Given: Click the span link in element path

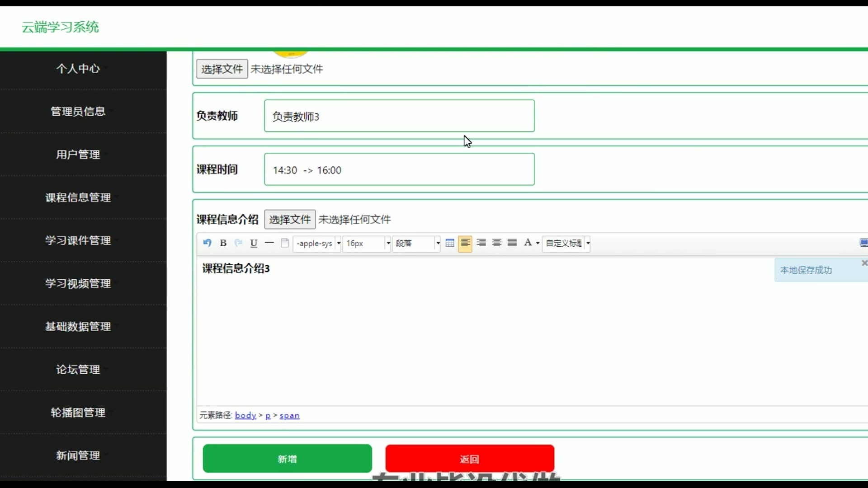Looking at the screenshot, I should (289, 415).
